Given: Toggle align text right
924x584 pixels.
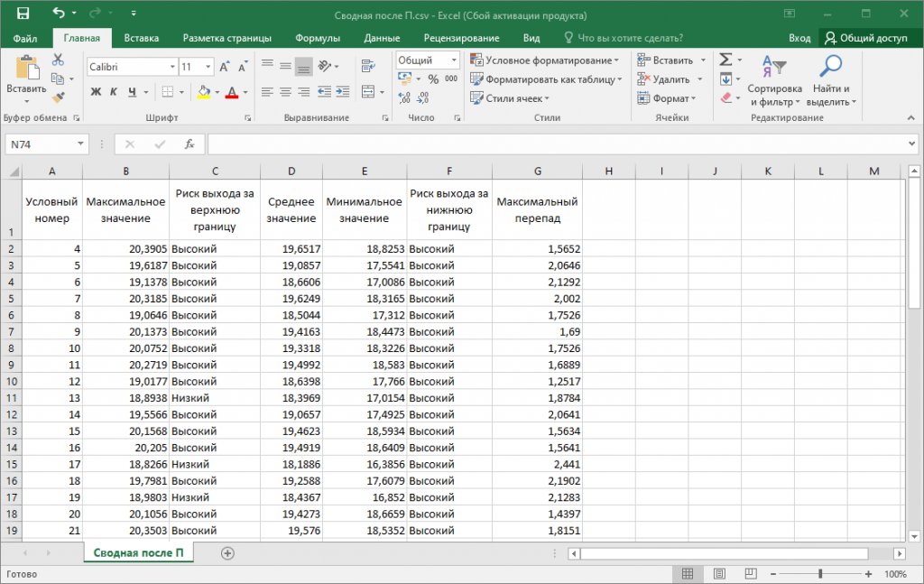Looking at the screenshot, I should coord(304,92).
